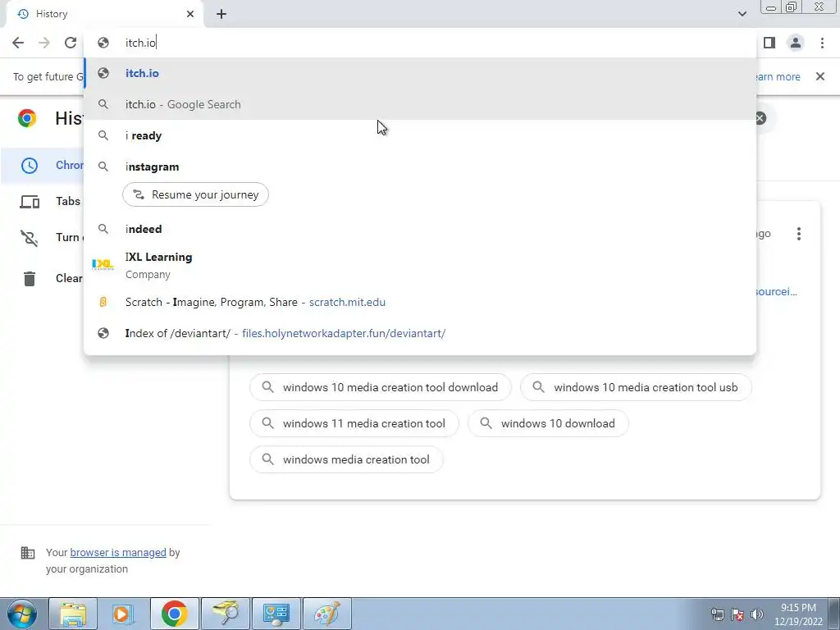
Task: Open the Scratch scratch.mit.edu suggestion
Action: (x=420, y=302)
